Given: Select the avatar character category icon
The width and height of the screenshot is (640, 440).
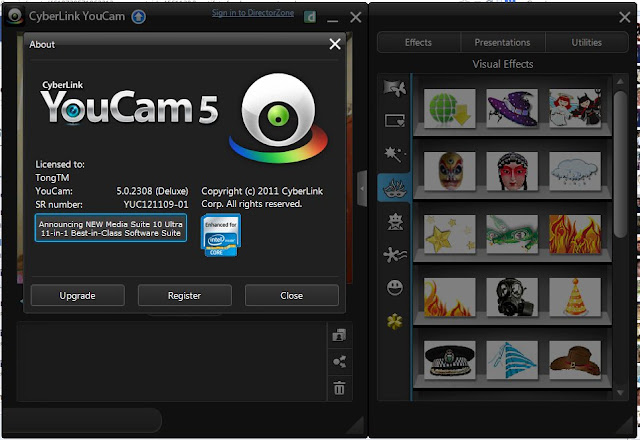Looking at the screenshot, I should (x=395, y=222).
